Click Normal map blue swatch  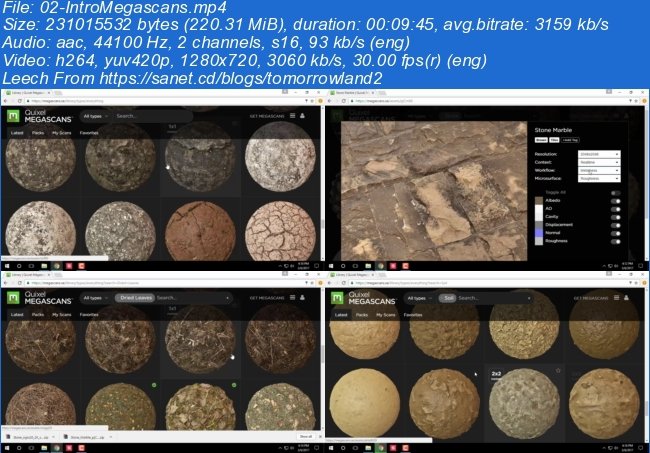pyautogui.click(x=539, y=233)
